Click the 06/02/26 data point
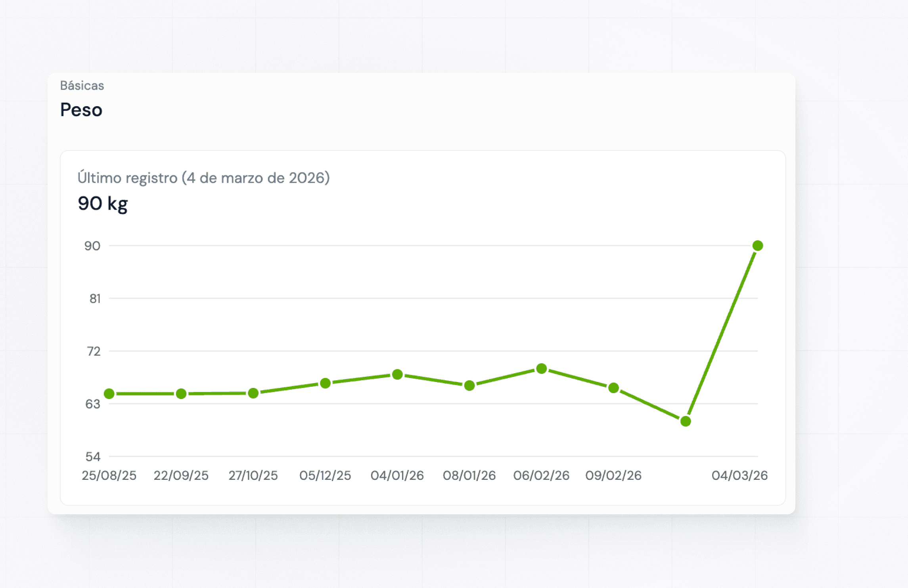The image size is (908, 588). 542,369
